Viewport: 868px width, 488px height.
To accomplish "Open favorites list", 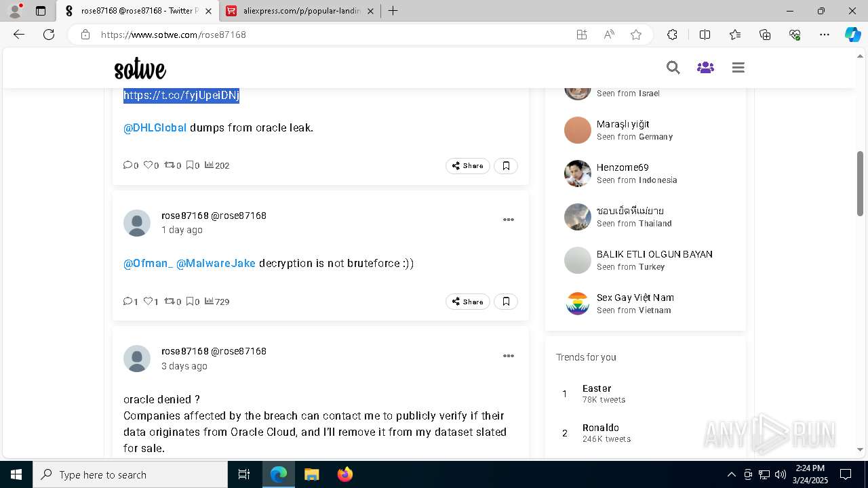I will [x=735, y=35].
